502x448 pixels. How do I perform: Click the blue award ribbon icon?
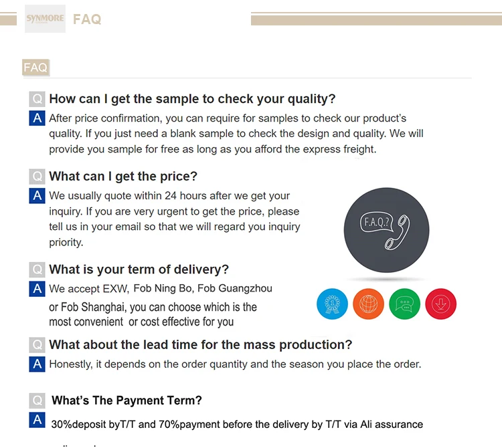coord(332,304)
